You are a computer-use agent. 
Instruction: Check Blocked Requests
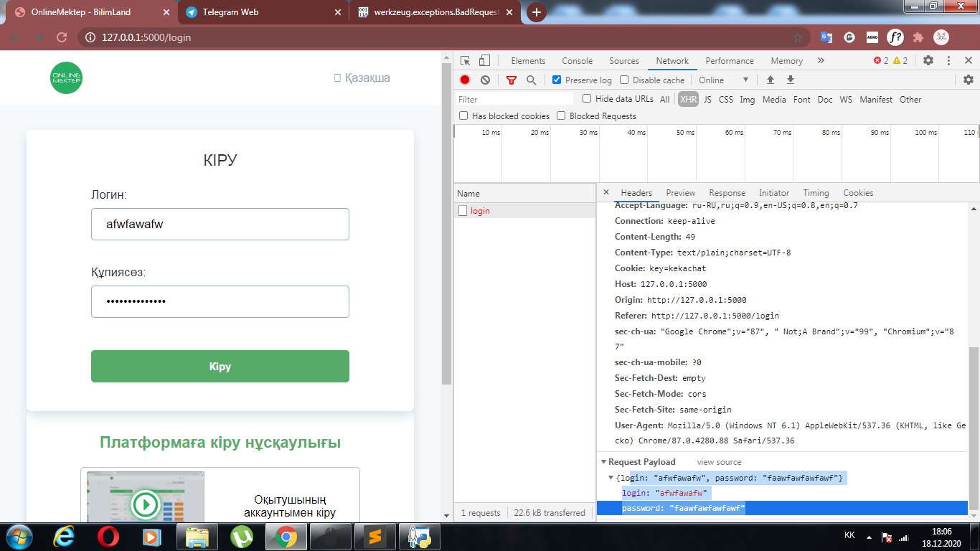click(x=561, y=116)
